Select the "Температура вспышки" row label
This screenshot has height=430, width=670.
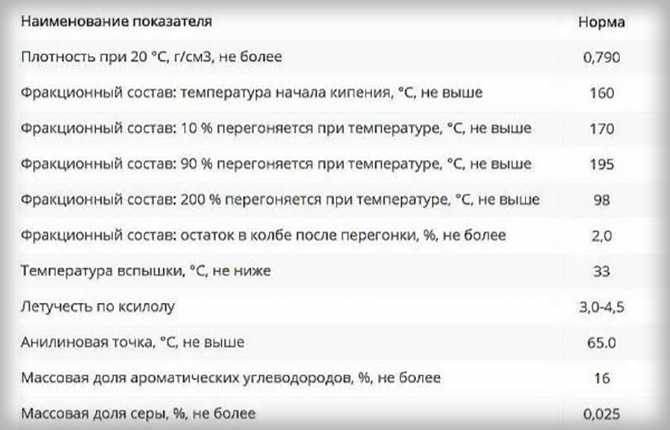click(146, 271)
